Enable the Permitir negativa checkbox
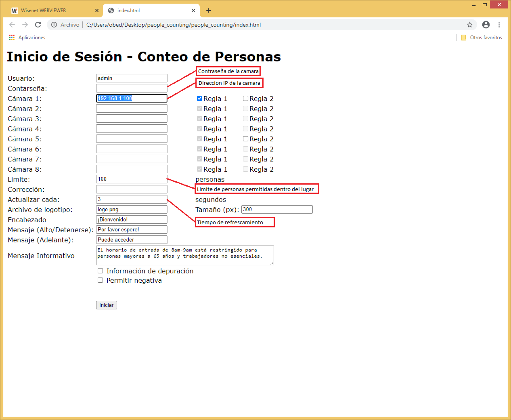 [x=100, y=280]
